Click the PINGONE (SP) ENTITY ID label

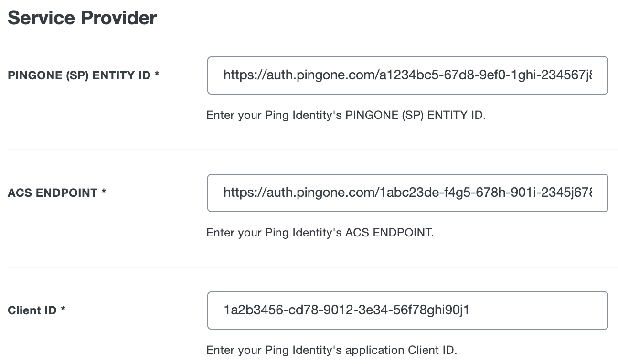tap(76, 75)
